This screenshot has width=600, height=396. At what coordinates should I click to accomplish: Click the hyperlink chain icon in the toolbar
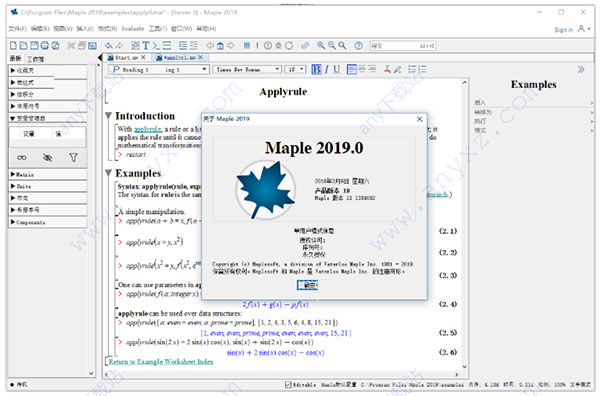[305, 46]
